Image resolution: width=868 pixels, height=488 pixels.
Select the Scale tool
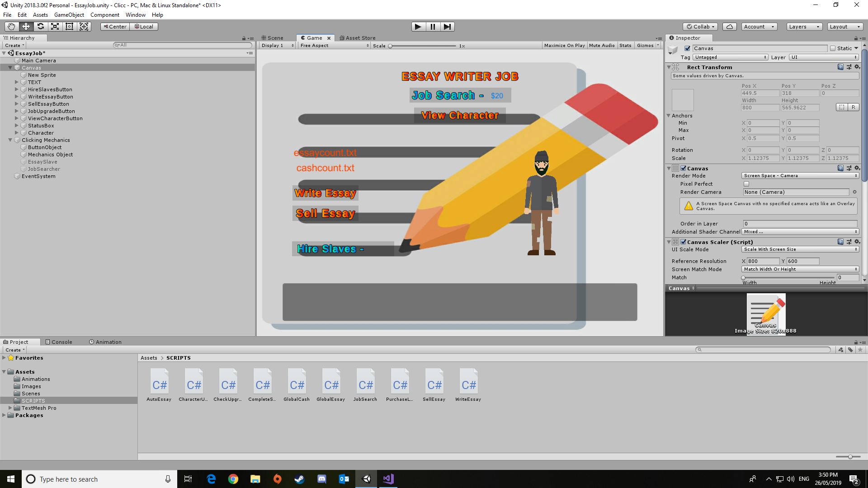(x=55, y=27)
